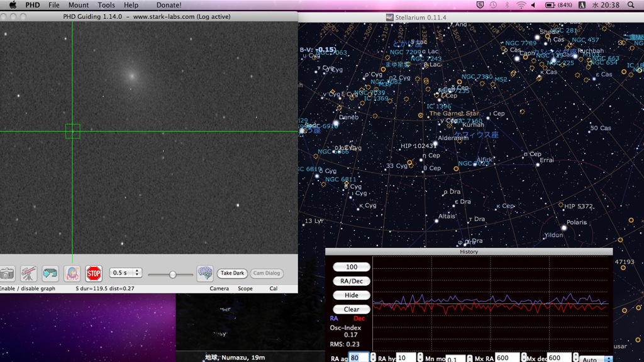Click the Stellarium 0.11.4 title bar
This screenshot has width=644, height=362.
[x=470, y=17]
